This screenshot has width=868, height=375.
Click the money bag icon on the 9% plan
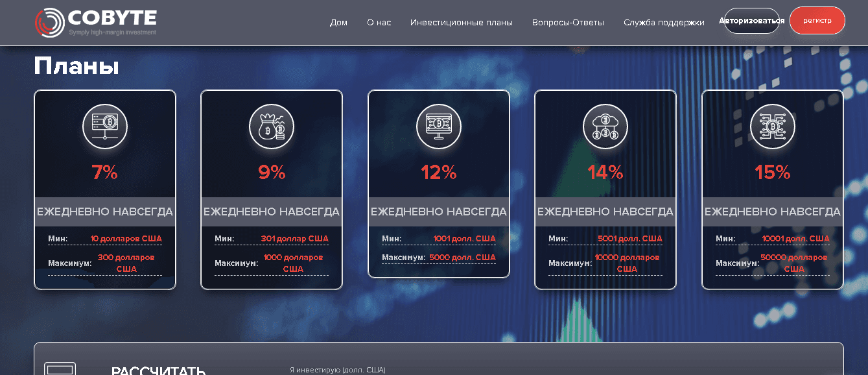pyautogui.click(x=272, y=127)
